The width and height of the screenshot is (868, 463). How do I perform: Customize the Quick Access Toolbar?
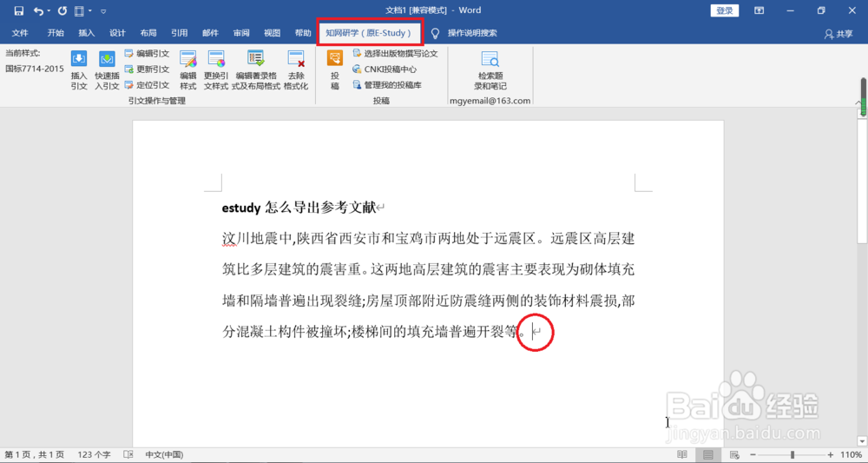tap(103, 10)
